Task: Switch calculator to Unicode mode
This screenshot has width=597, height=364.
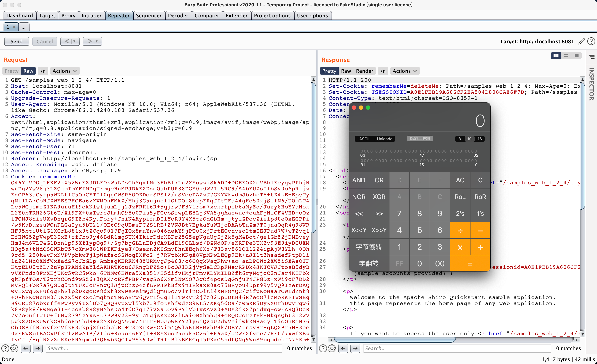Action: tap(384, 139)
